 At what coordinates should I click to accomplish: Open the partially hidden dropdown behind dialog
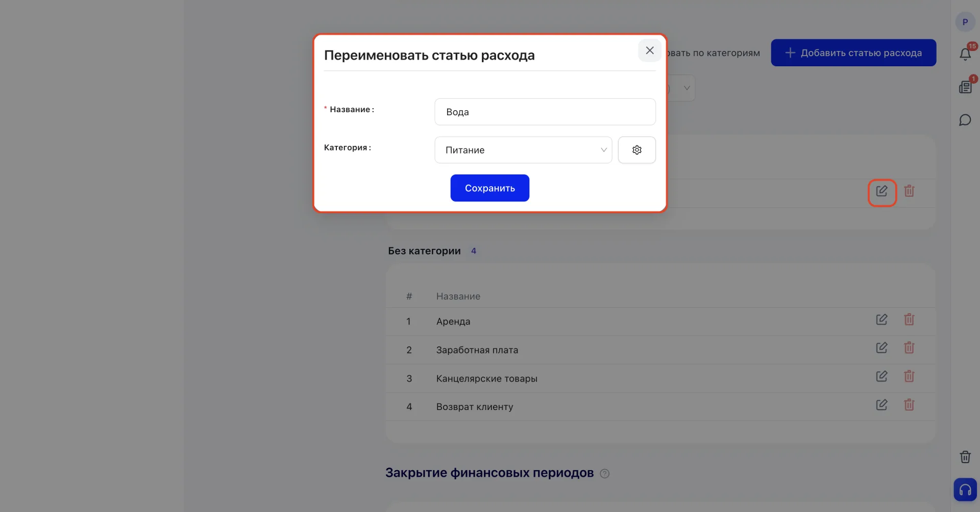pyautogui.click(x=681, y=88)
